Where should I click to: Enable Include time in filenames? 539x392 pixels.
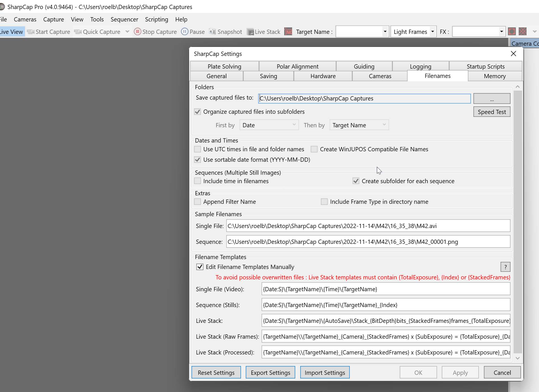[x=197, y=181]
